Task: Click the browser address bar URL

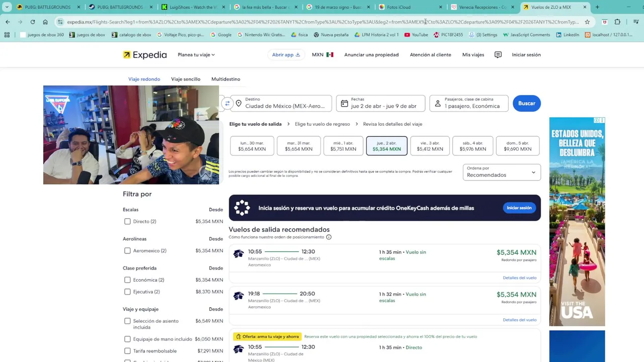Action: point(322,22)
